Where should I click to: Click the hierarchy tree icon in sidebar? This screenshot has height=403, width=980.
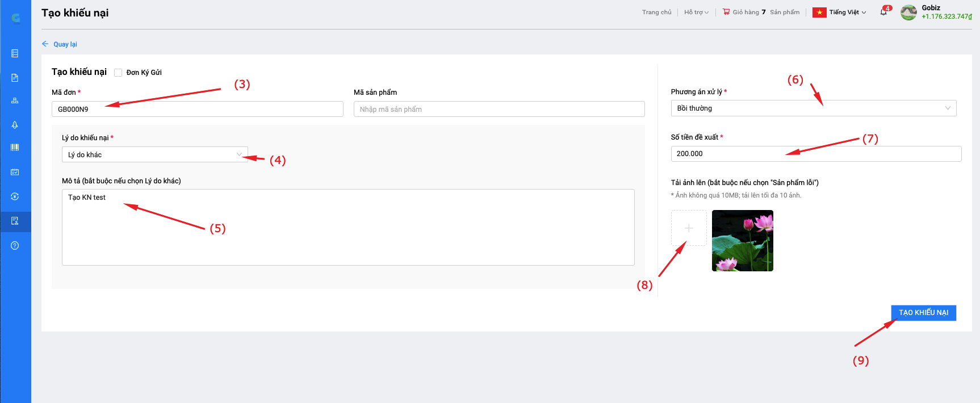[15, 101]
